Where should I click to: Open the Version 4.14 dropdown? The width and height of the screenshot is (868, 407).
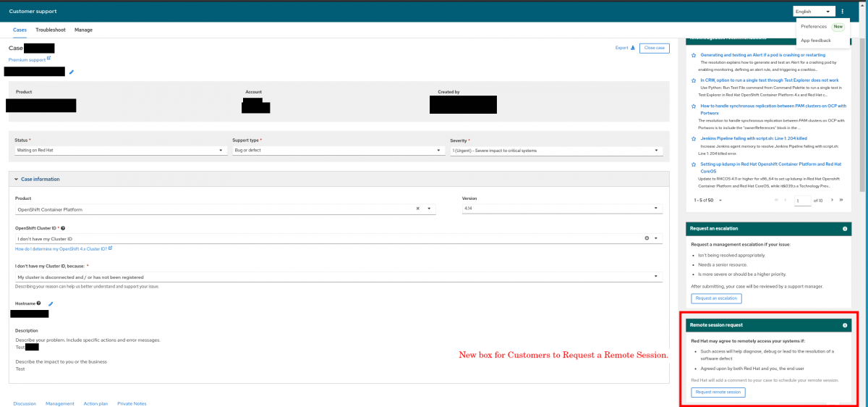562,209
